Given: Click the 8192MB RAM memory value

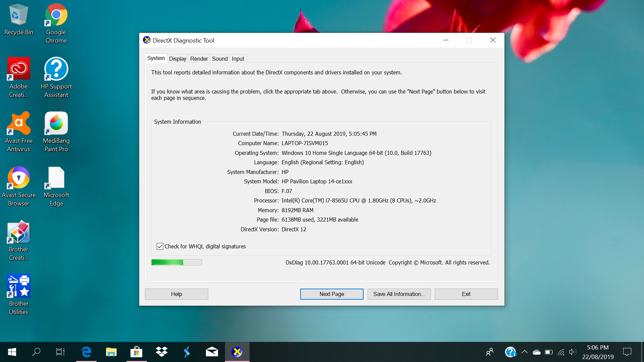Looking at the screenshot, I should tap(298, 210).
